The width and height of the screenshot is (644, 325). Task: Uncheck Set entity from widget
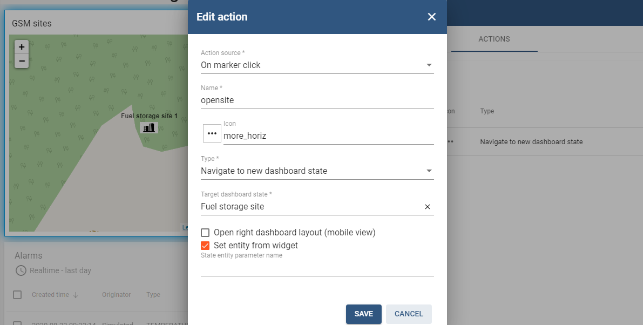(205, 246)
